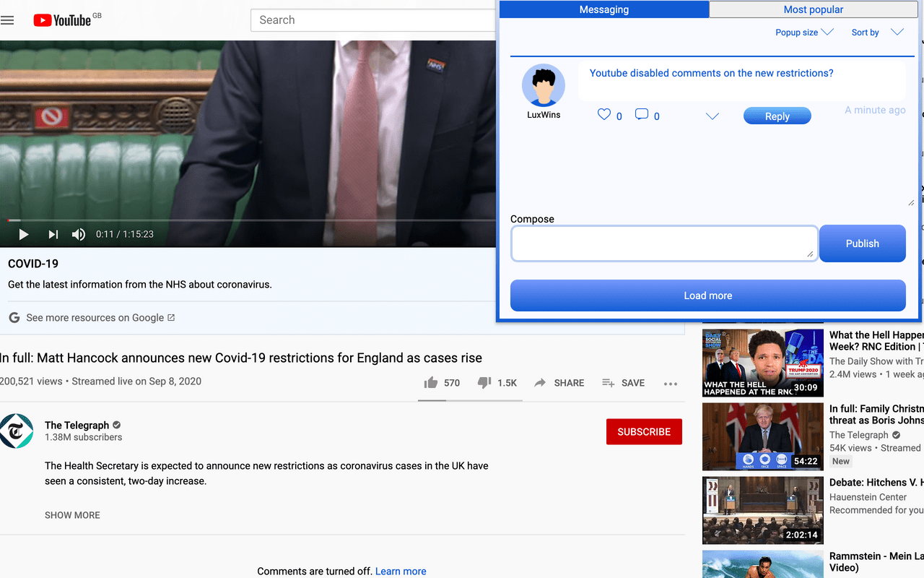The image size is (924, 578).
Task: Click inside the Compose message field
Action: [x=663, y=243]
